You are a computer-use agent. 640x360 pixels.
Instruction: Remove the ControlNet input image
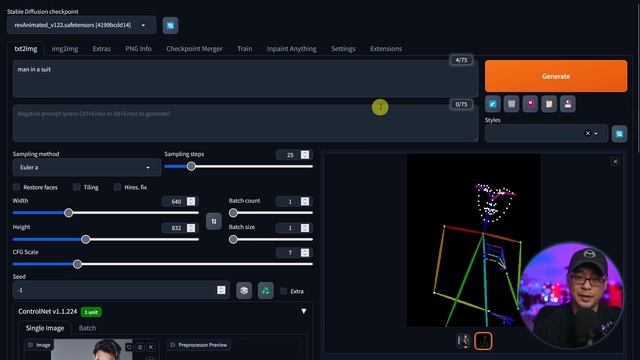[x=151, y=347]
